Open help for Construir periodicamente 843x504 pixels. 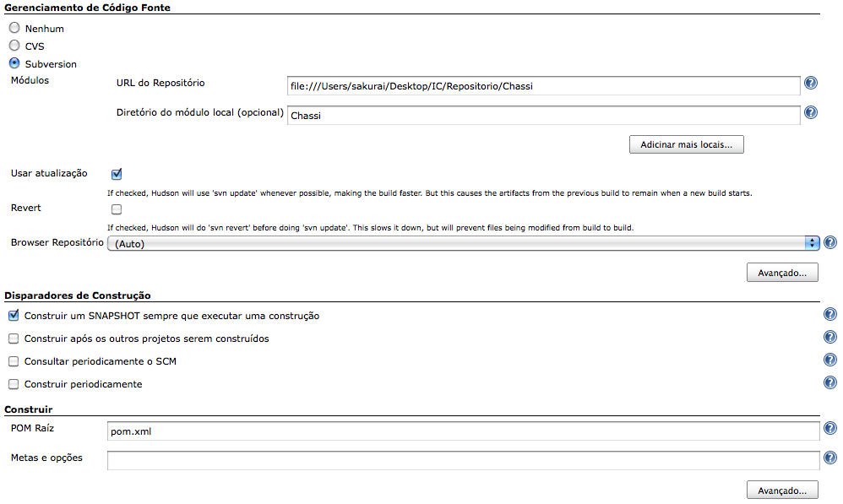tap(830, 382)
